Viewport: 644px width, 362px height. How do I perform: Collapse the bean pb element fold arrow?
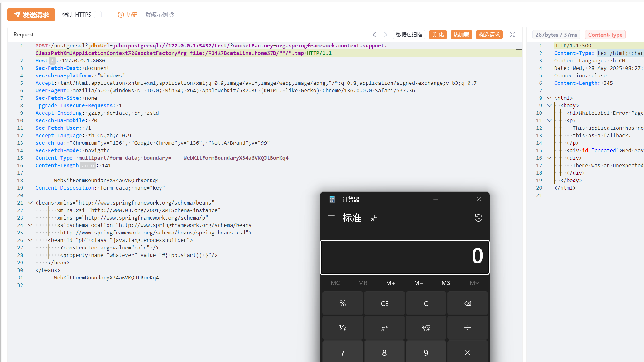pyautogui.click(x=30, y=240)
